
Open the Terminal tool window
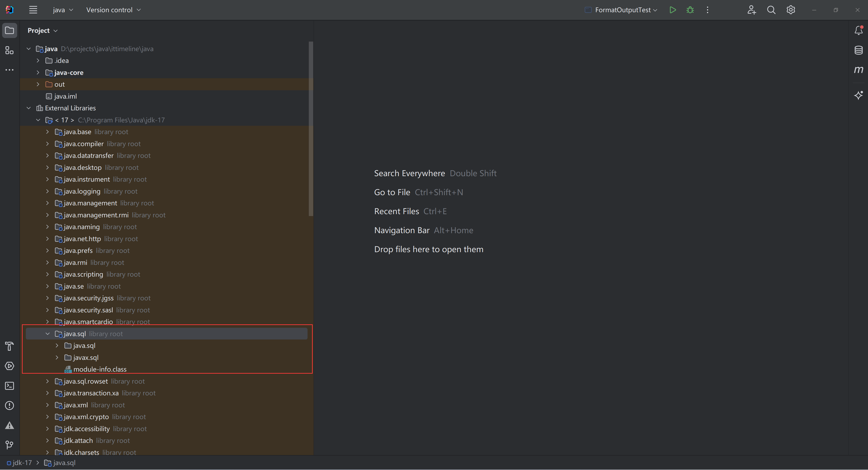9,386
